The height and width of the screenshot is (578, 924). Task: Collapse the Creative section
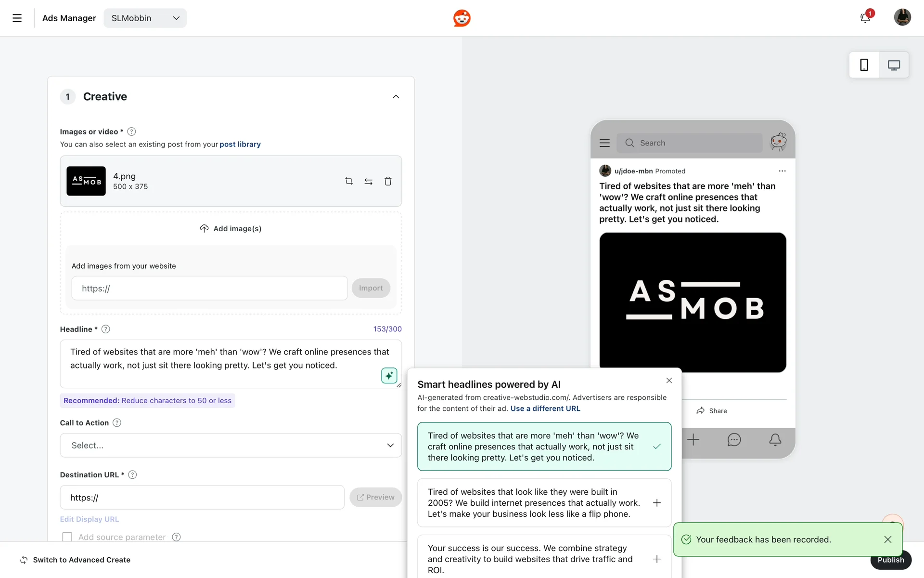pos(396,96)
